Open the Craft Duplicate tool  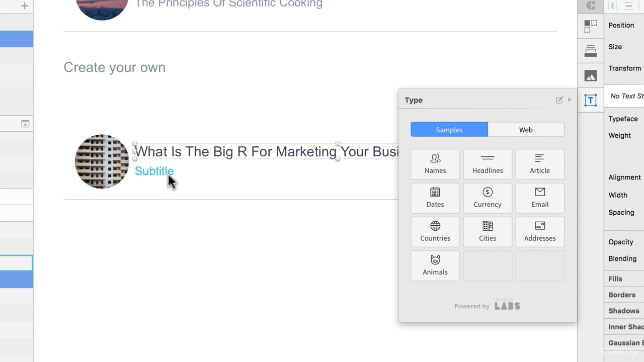click(x=591, y=26)
